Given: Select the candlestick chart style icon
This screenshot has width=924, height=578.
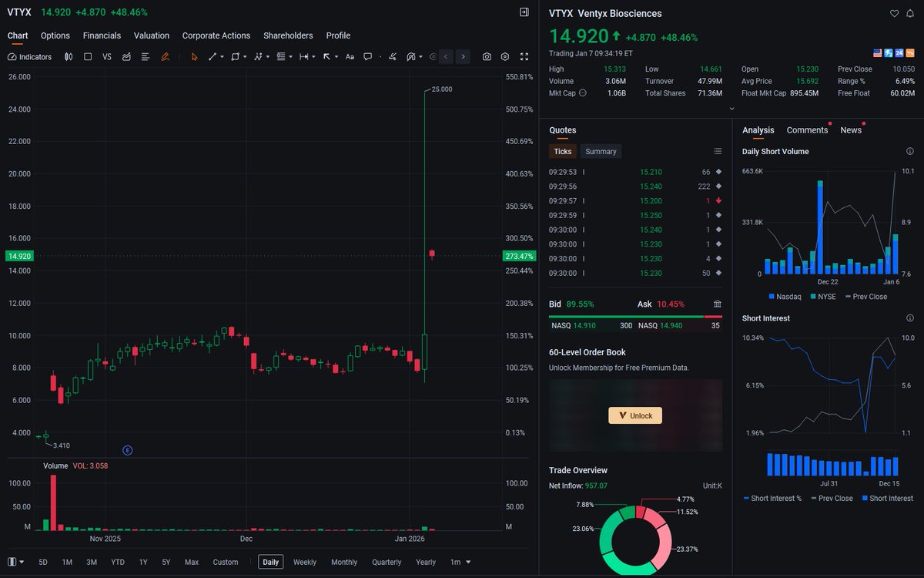Looking at the screenshot, I should 69,56.
